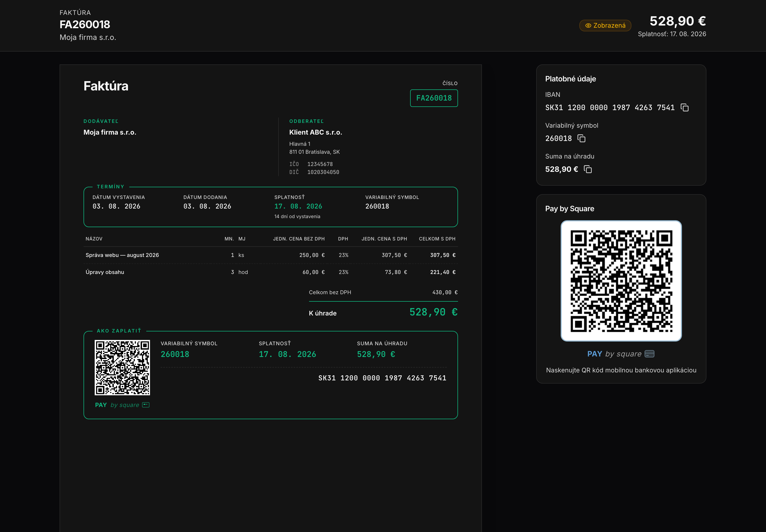The width and height of the screenshot is (766, 532).
Task: Click the 528,90 € amount in Ako zaplatiť
Action: 376,354
